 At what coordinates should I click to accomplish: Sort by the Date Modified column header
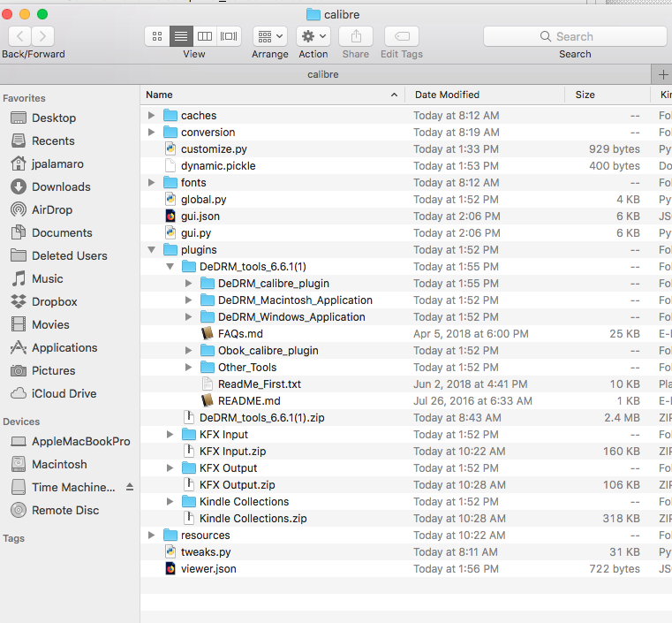(x=484, y=95)
